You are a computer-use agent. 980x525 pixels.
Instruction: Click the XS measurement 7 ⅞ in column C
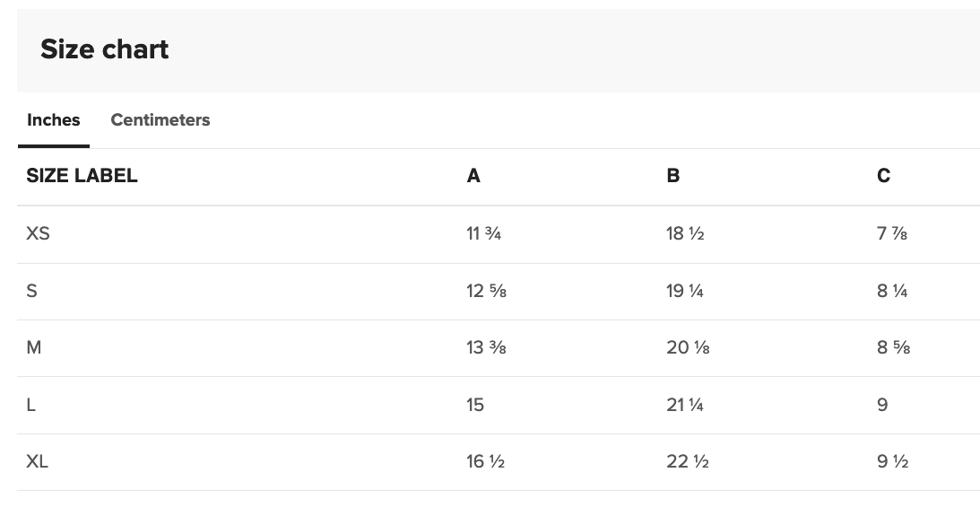[892, 234]
